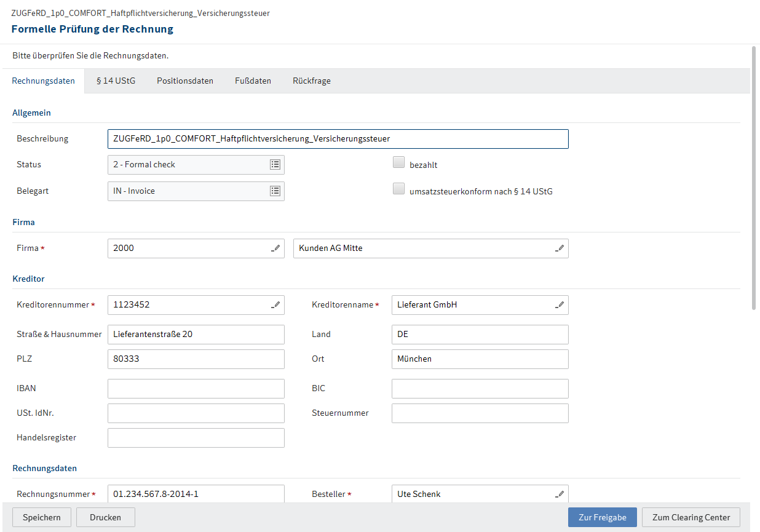Focus the Steuernummer field
This screenshot has height=532, width=760.
click(480, 413)
